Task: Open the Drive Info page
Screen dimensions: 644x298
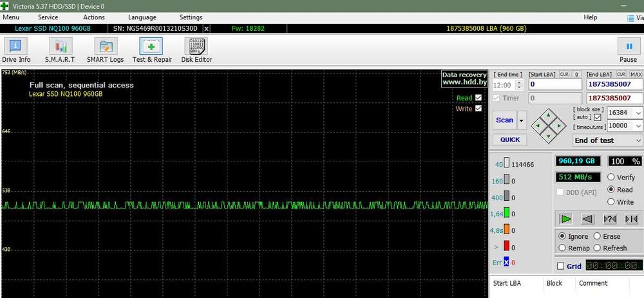Action: [16, 50]
